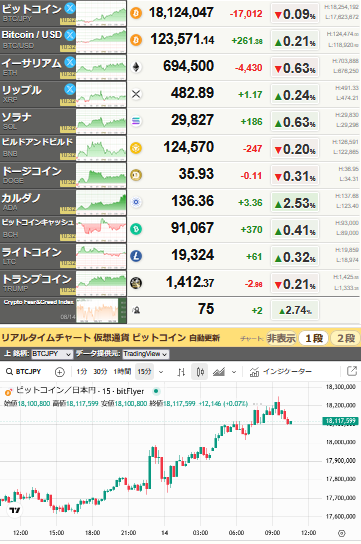361x544 pixels.
Task: Click the Bitcoin Cash logo icon
Action: [x=136, y=229]
